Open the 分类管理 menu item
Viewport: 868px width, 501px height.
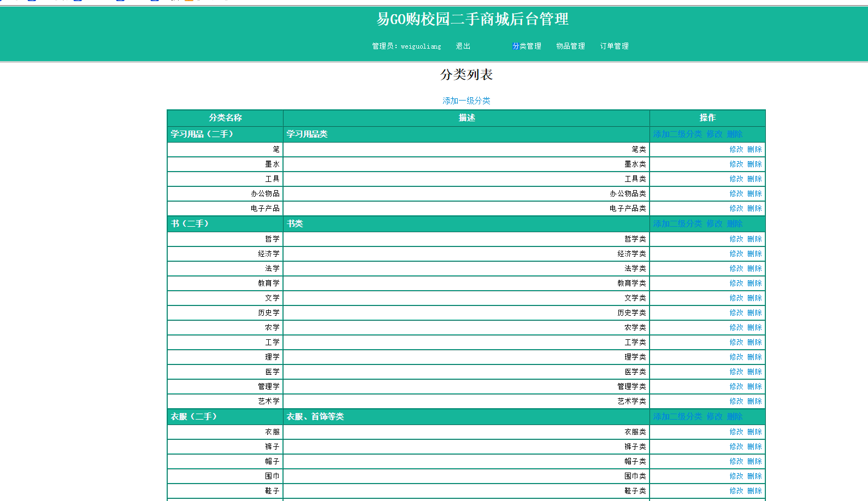pos(527,46)
